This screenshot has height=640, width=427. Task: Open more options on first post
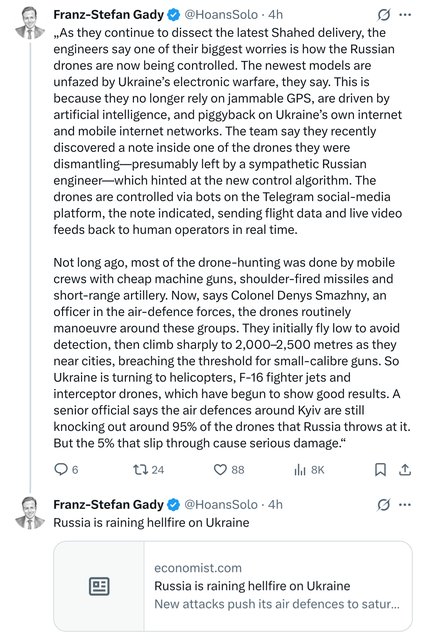[405, 15]
